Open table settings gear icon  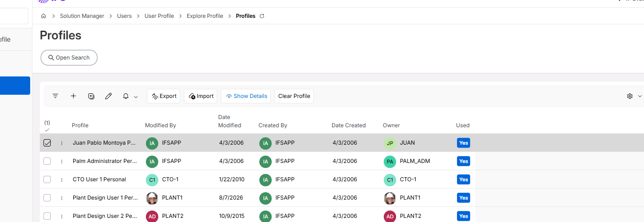[x=630, y=96]
